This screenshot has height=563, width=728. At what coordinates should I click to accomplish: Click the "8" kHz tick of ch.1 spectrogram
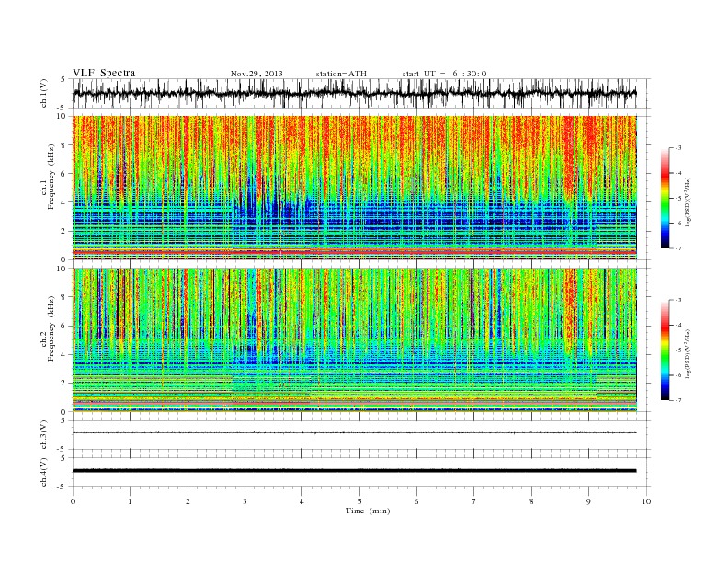(x=63, y=145)
